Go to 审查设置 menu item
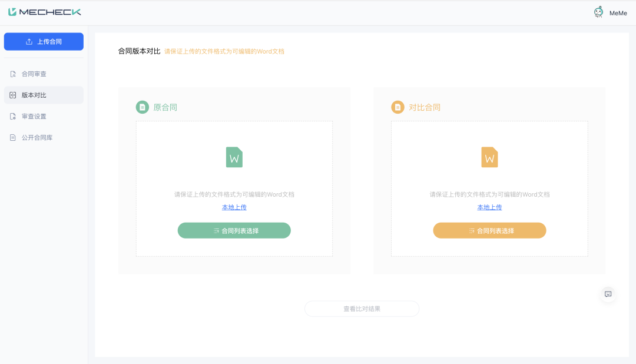Image resolution: width=636 pixels, height=364 pixels. click(x=34, y=117)
